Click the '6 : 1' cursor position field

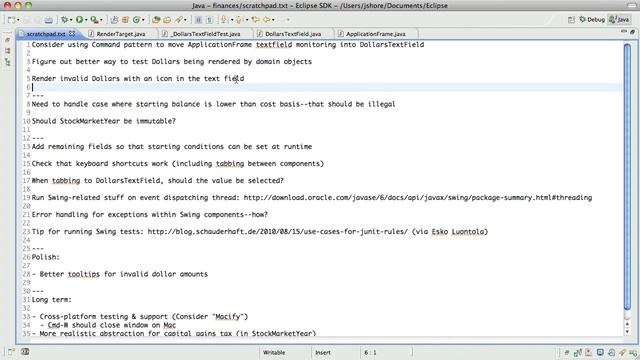[x=370, y=352]
